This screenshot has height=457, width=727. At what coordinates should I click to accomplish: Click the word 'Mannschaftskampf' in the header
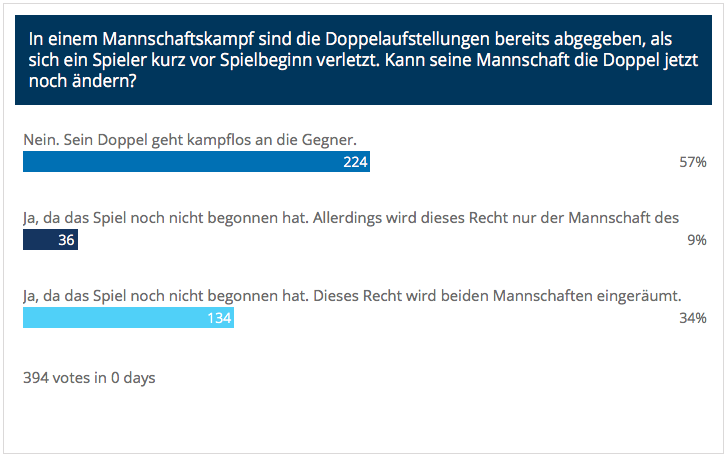tap(178, 39)
